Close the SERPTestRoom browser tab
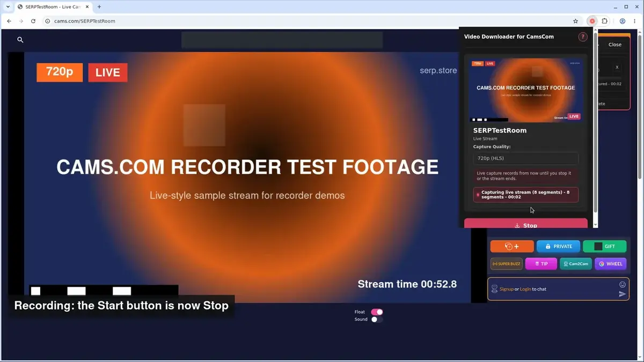This screenshot has width=644, height=362. click(87, 7)
